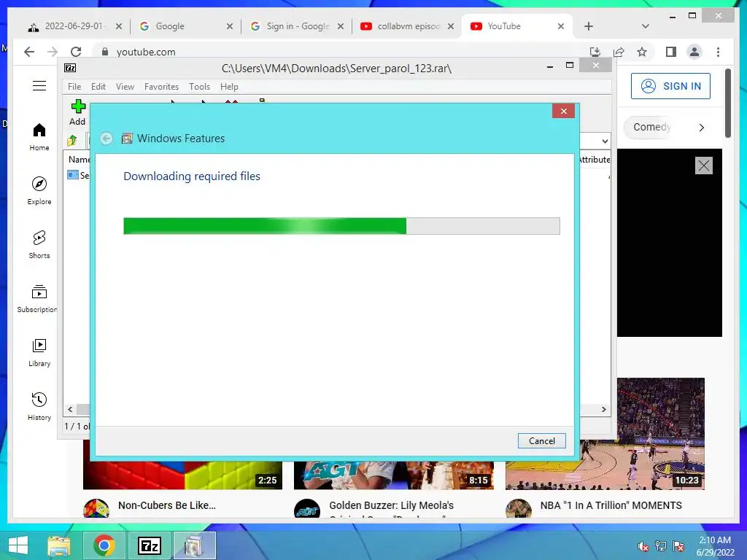Viewport: 747px width, 560px height.
Task: Click the next arrow on category chips
Action: click(x=701, y=127)
